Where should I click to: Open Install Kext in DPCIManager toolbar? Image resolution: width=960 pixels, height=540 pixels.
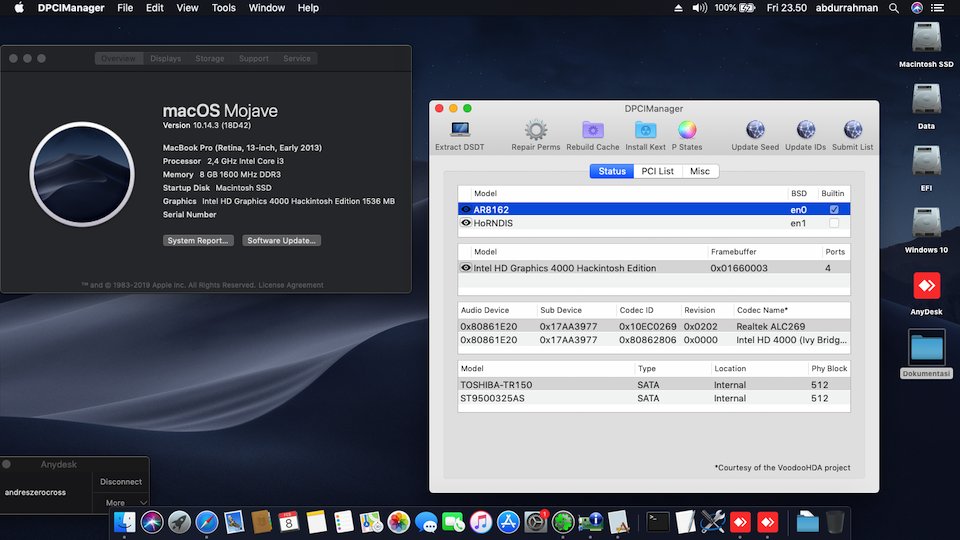(645, 130)
